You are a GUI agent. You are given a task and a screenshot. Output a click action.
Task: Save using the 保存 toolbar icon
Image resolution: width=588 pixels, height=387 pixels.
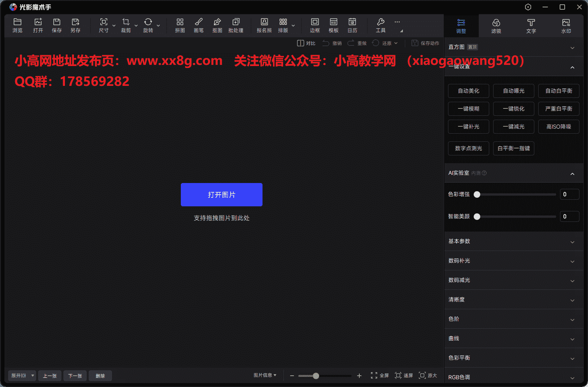click(57, 25)
